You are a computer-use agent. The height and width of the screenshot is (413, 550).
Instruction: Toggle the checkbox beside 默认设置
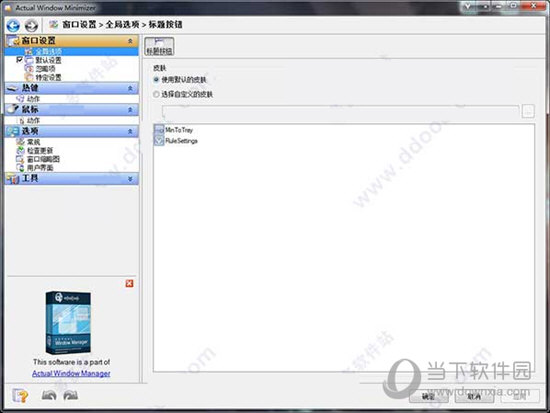[19, 60]
